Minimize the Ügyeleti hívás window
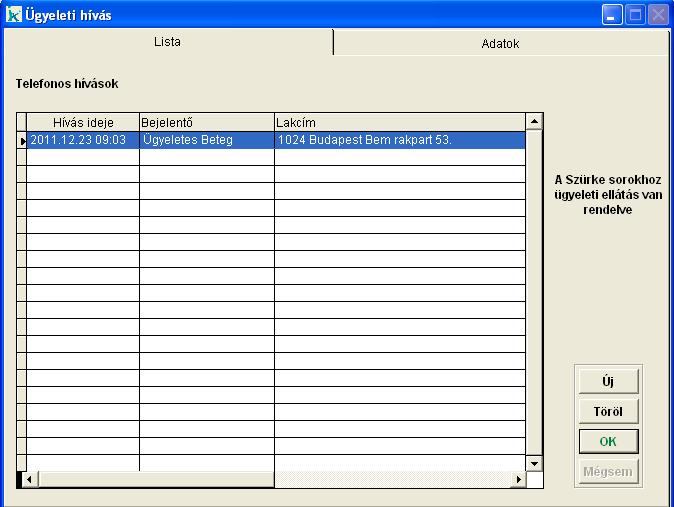Image resolution: width=674 pixels, height=507 pixels. (x=611, y=15)
